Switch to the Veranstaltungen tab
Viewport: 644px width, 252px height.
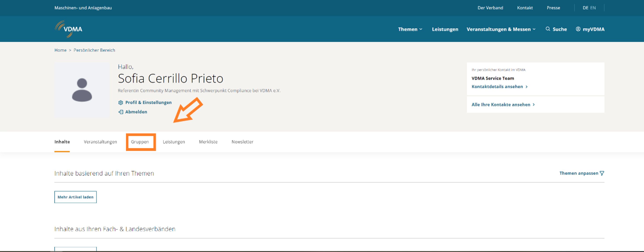pos(100,142)
